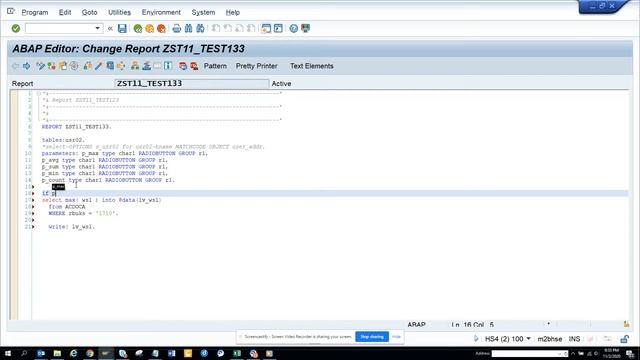Image resolution: width=640 pixels, height=360 pixels.
Task: Click the Create New Session icon
Action: pos(266,28)
